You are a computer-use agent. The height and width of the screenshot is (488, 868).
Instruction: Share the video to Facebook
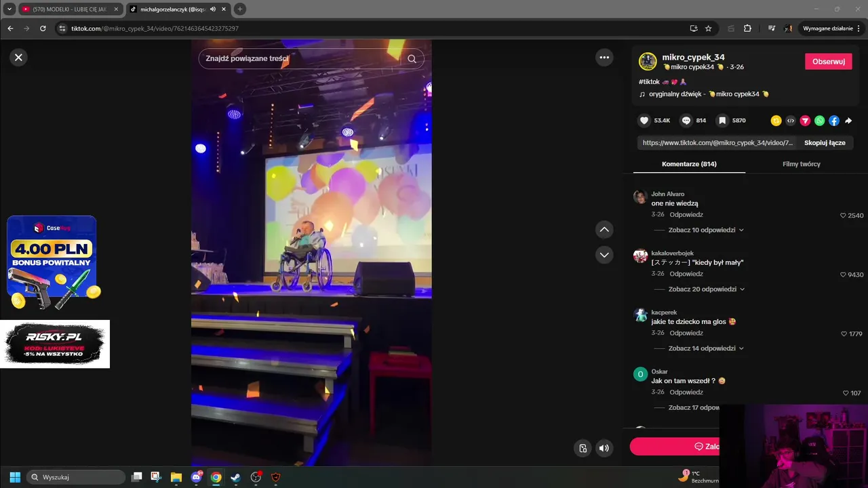tap(834, 121)
